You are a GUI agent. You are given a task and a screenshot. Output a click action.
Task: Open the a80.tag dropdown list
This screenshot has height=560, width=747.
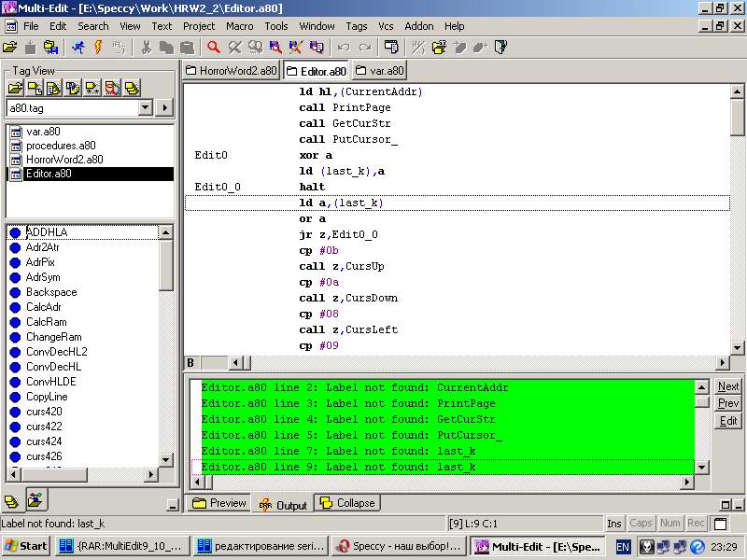point(145,108)
